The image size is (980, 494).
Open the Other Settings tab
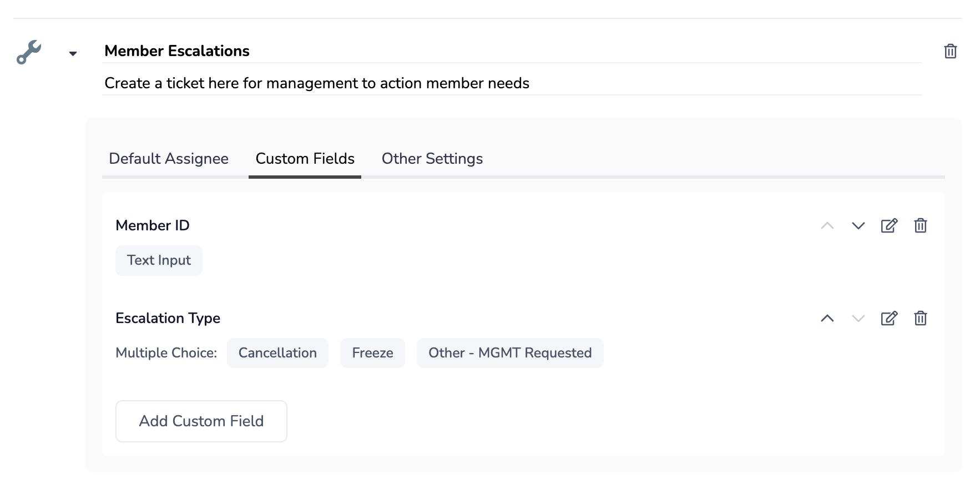coord(432,159)
